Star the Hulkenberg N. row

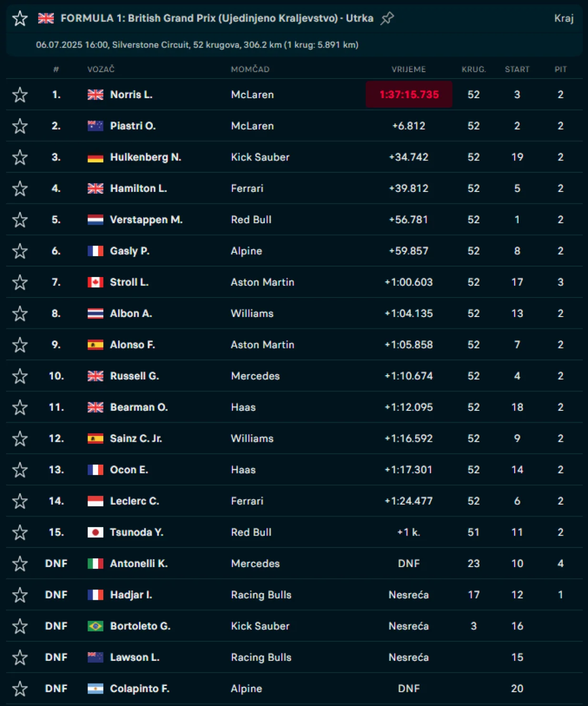[20, 158]
